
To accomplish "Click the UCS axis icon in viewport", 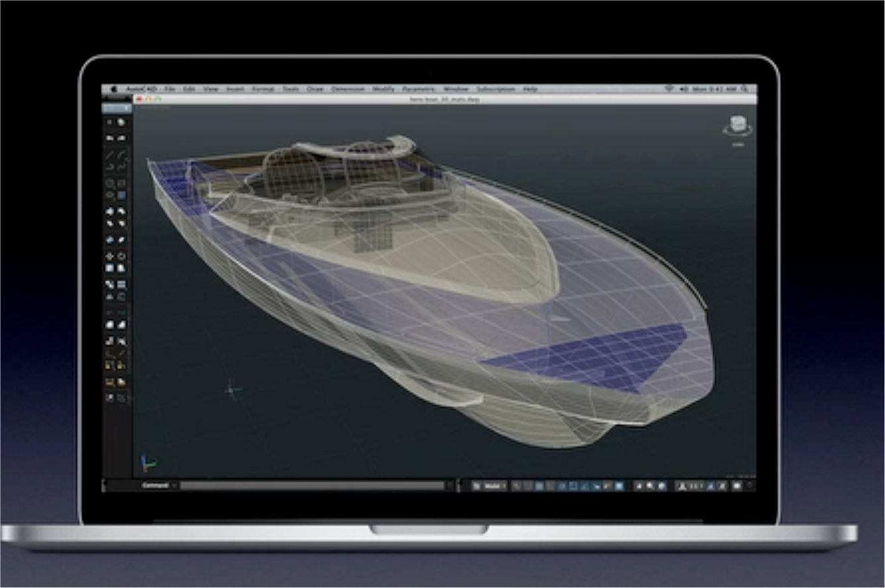I will (x=148, y=463).
